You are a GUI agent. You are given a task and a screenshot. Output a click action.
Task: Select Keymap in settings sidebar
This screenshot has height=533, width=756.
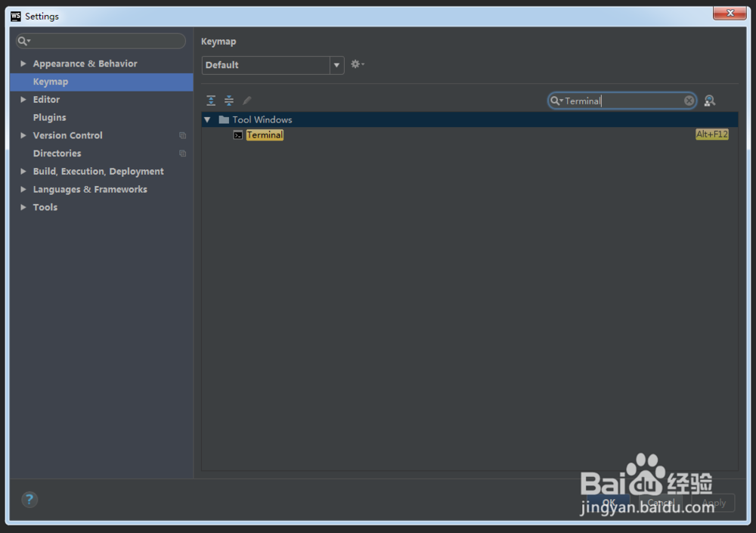tap(102, 82)
